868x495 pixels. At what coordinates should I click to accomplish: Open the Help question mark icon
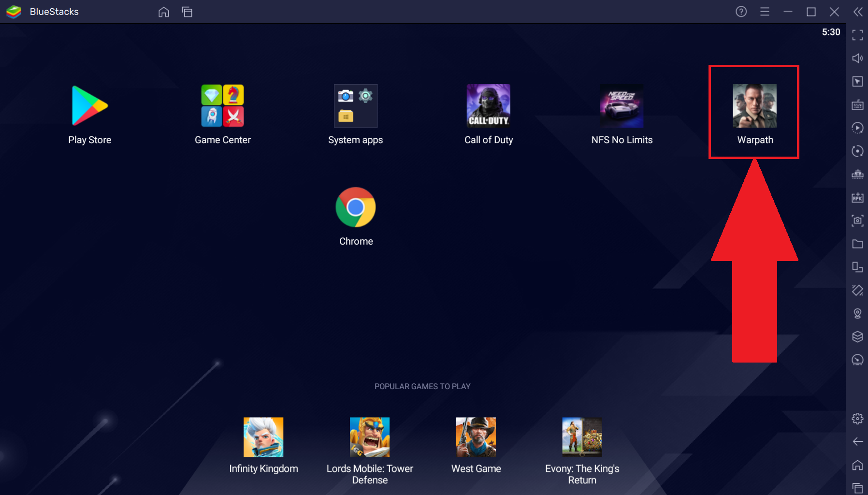click(741, 12)
